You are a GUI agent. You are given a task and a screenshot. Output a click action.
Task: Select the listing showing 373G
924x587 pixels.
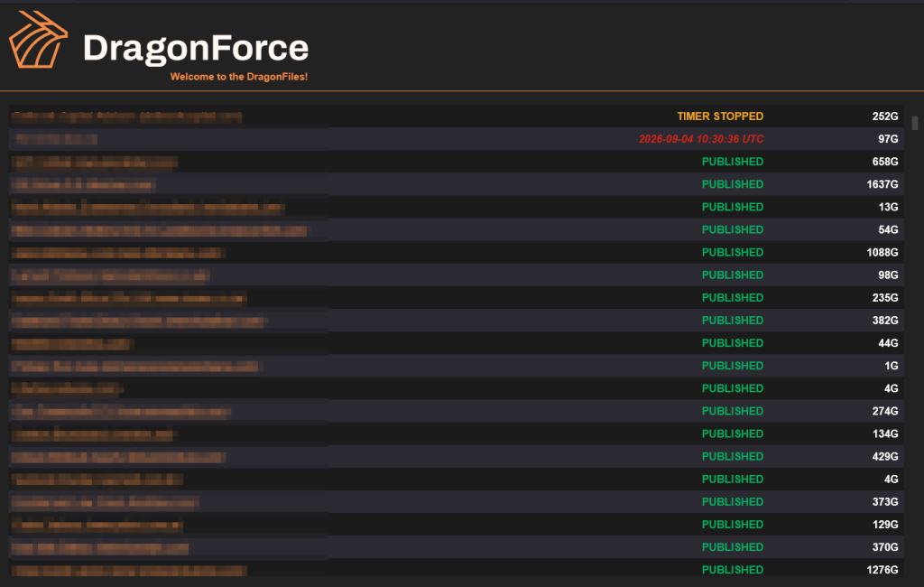coord(456,502)
